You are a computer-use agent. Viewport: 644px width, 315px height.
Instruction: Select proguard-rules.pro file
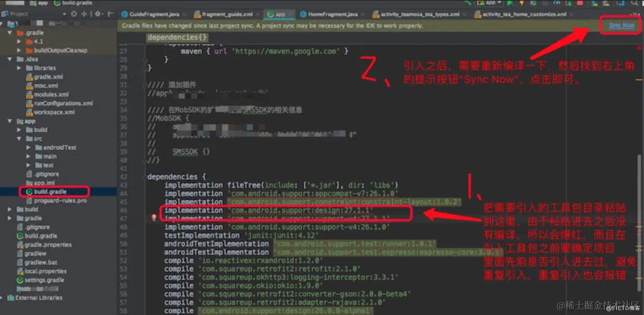(56, 200)
